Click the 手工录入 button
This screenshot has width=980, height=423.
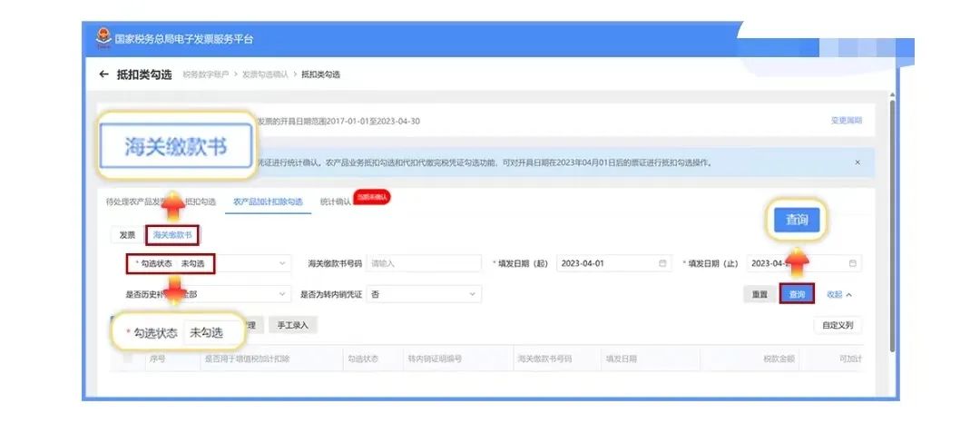[293, 325]
